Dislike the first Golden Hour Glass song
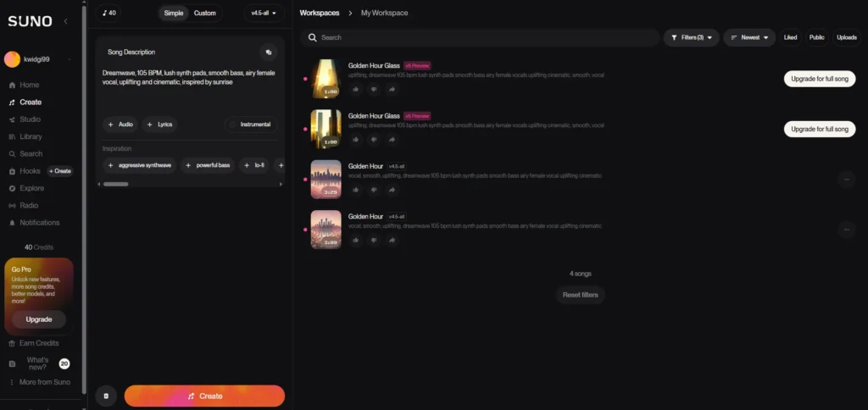 point(374,89)
